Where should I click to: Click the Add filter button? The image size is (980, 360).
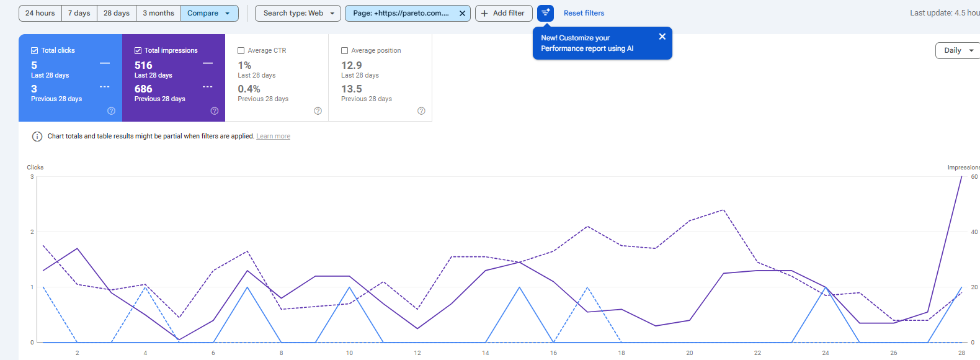(503, 13)
